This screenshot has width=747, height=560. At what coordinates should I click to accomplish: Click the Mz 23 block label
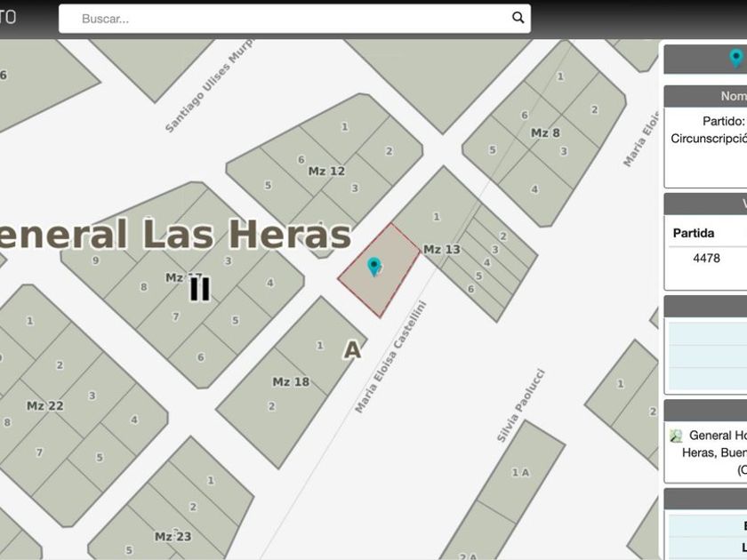(x=173, y=537)
